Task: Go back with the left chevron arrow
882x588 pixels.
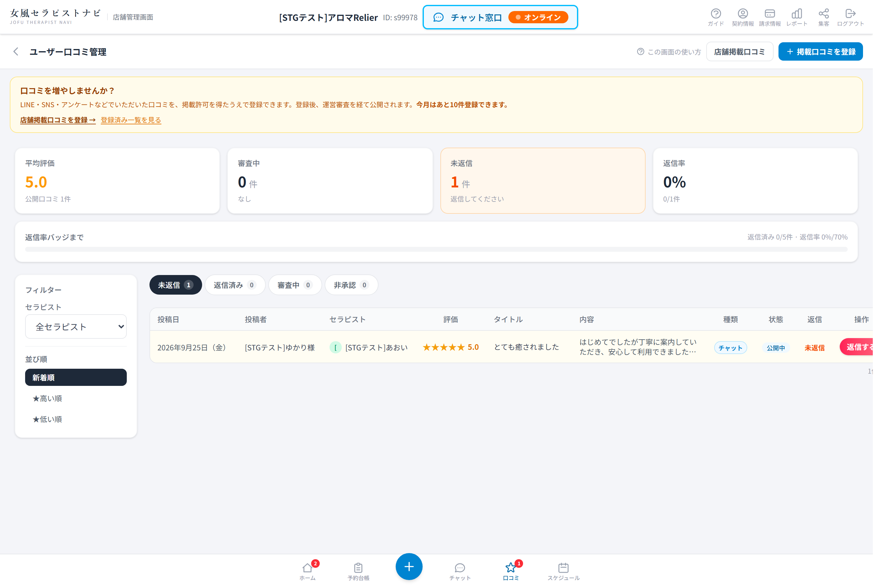Action: [x=16, y=52]
